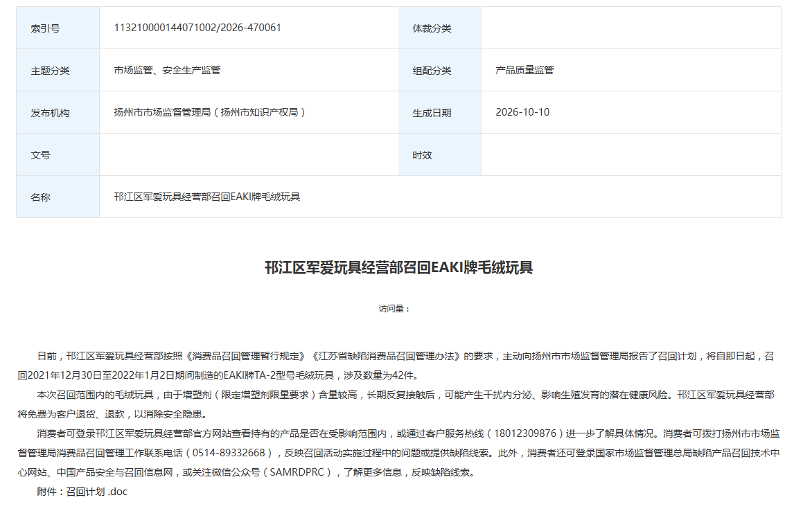The width and height of the screenshot is (812, 520).
Task: Click the phrase 退货、退款
Action: pos(100,415)
